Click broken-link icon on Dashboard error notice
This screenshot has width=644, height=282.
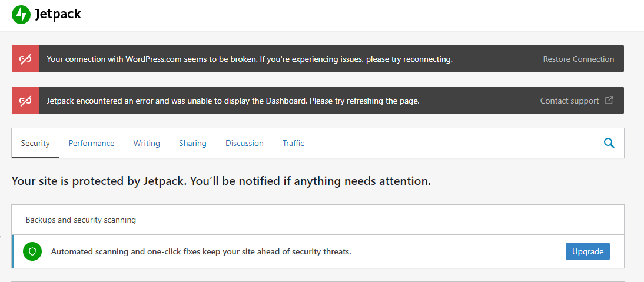(25, 101)
